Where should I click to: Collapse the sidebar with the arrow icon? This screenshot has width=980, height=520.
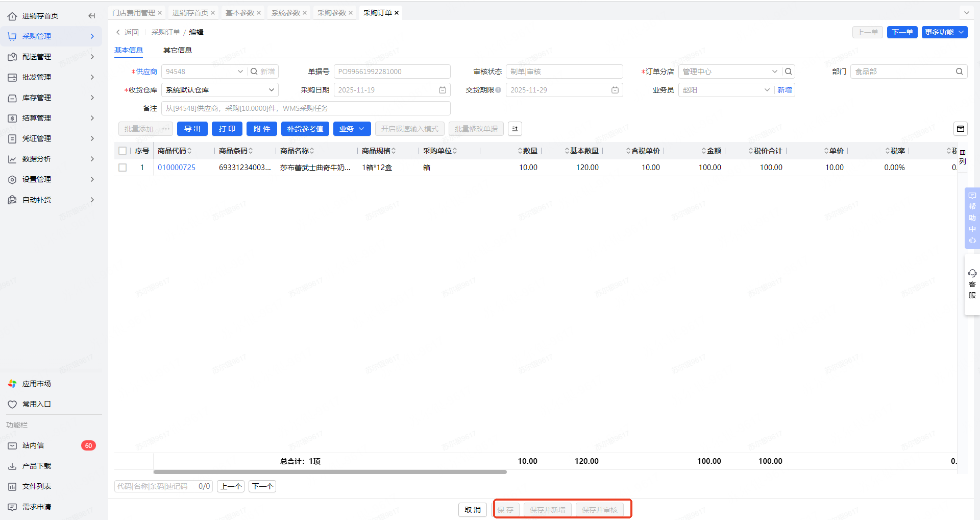click(92, 16)
